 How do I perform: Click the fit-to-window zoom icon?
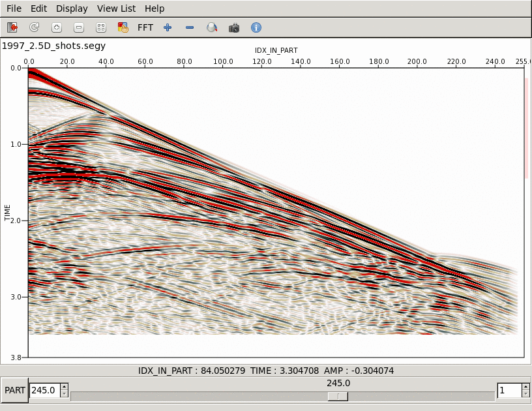101,27
